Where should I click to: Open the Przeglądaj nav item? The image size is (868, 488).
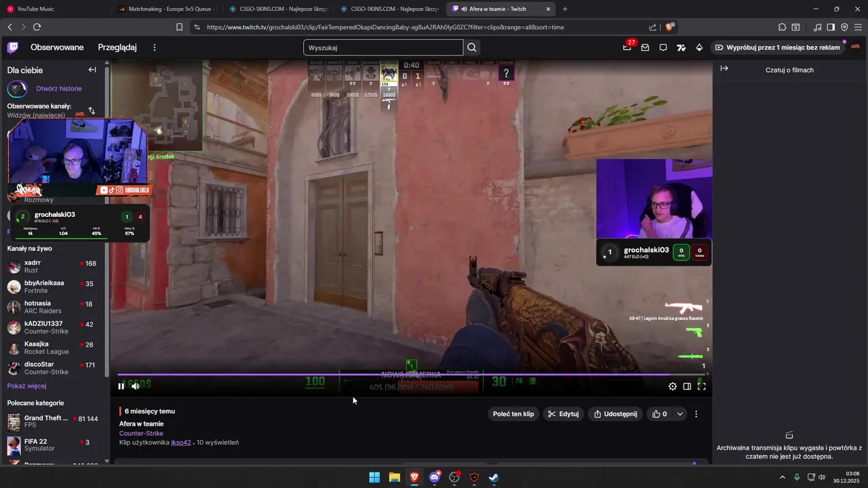point(117,47)
